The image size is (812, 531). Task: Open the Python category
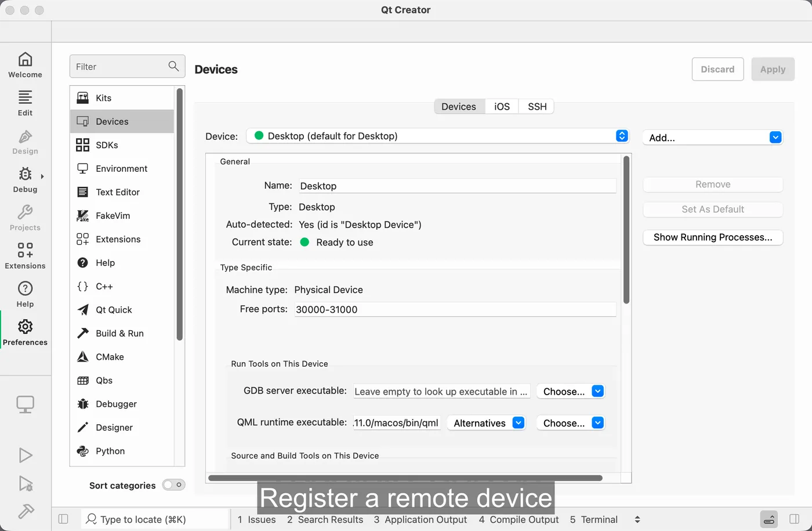(122, 451)
